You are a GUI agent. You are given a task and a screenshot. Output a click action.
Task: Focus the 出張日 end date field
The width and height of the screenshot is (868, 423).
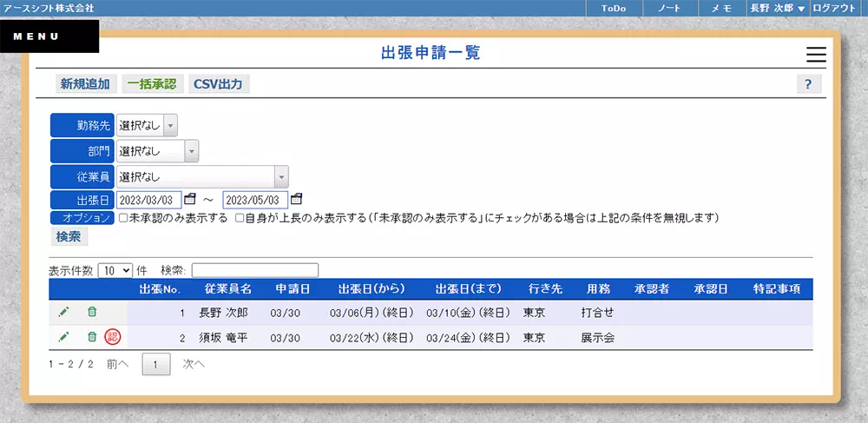click(255, 199)
